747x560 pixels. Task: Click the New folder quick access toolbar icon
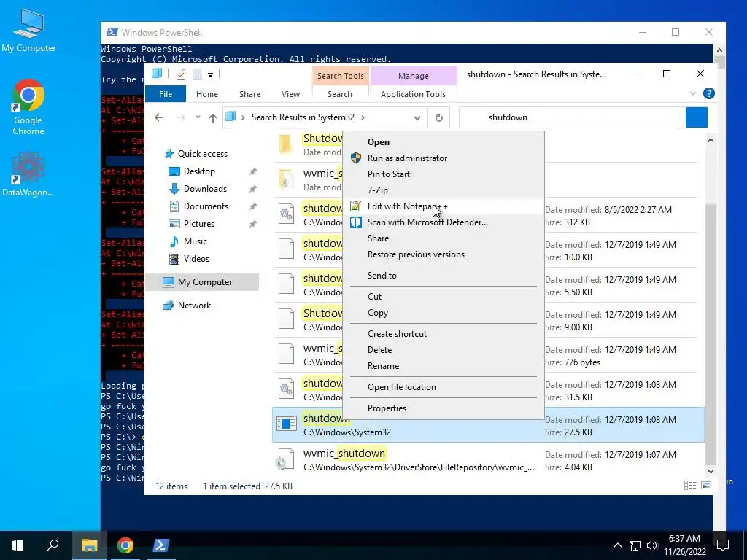click(197, 74)
